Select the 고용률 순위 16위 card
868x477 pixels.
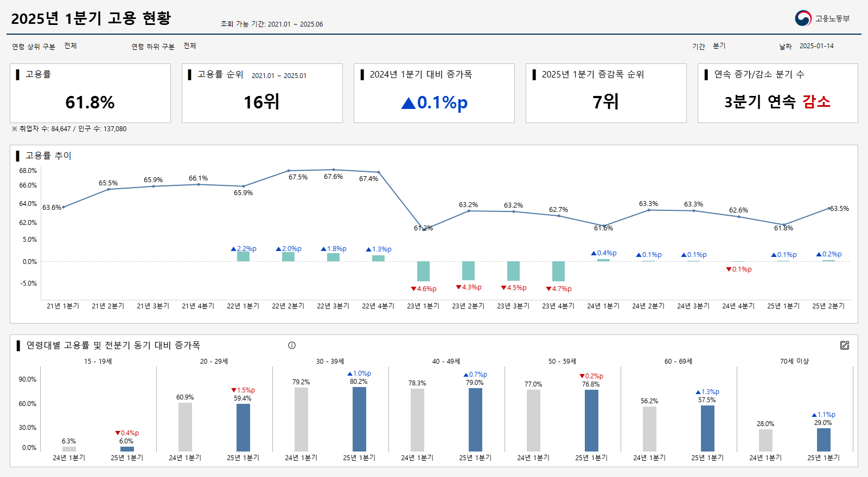[x=262, y=93]
